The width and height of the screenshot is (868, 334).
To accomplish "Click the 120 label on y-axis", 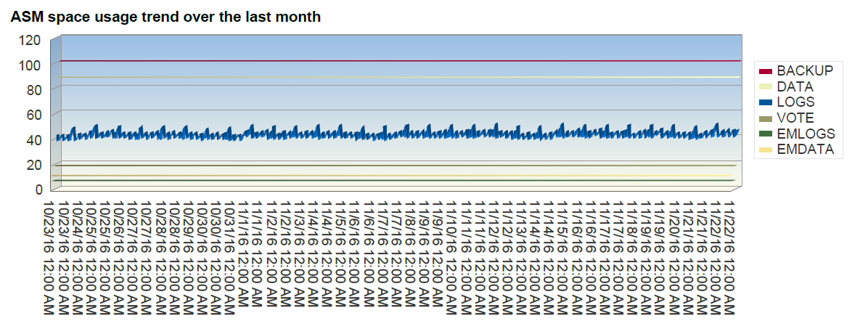I will (30, 40).
